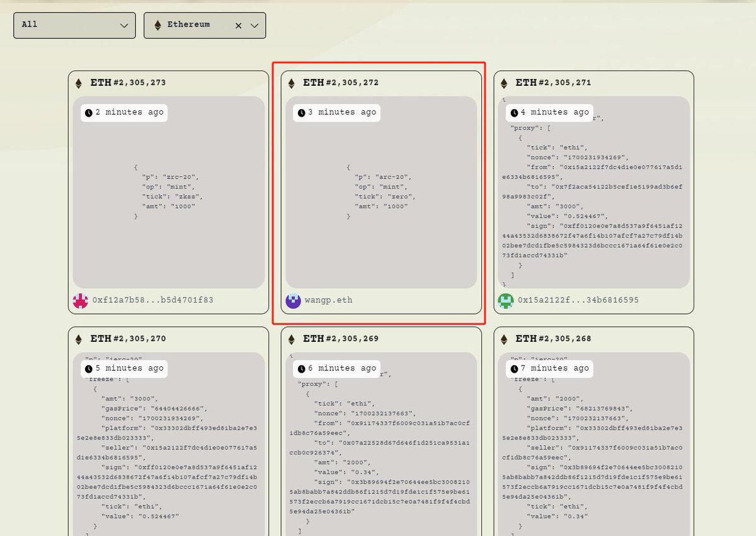Click the pink avatar for 0xf12a7b58...b5d4701f83
This screenshot has height=536, width=756.
(81, 301)
